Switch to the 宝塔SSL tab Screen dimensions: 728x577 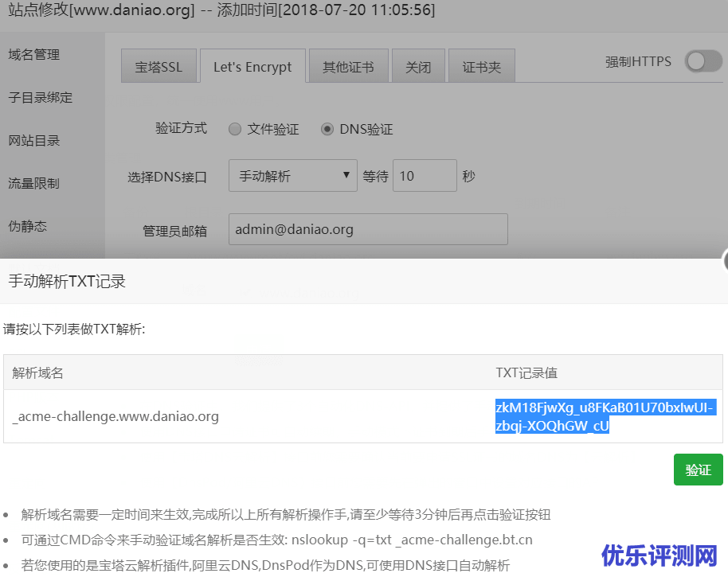159,67
